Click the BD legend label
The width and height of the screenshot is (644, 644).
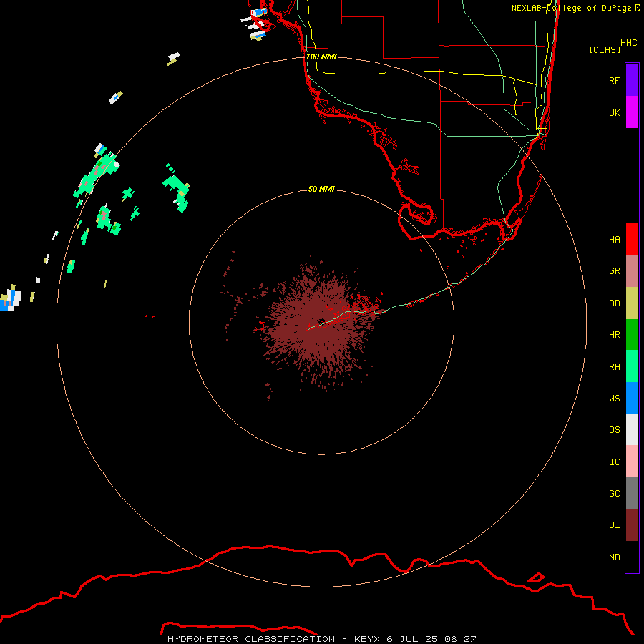coord(615,303)
